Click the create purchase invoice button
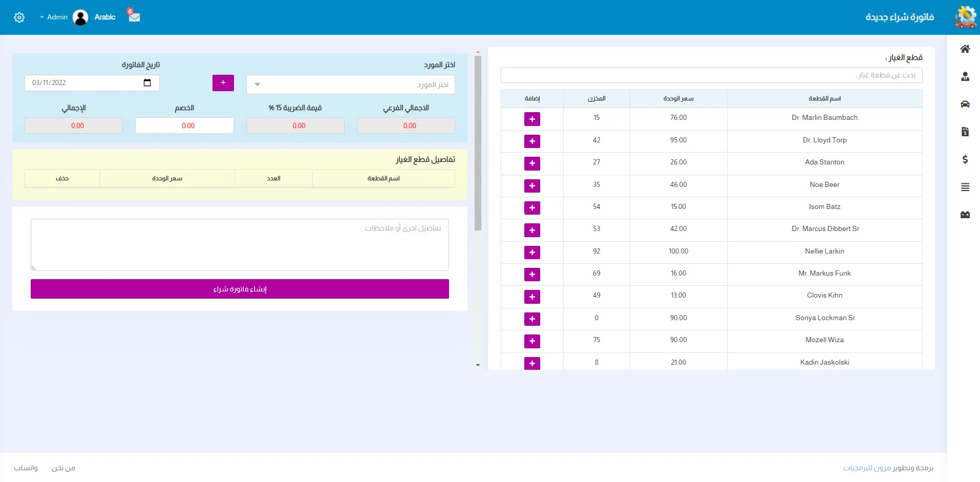Screen dimensions: 980x482 pos(240,289)
